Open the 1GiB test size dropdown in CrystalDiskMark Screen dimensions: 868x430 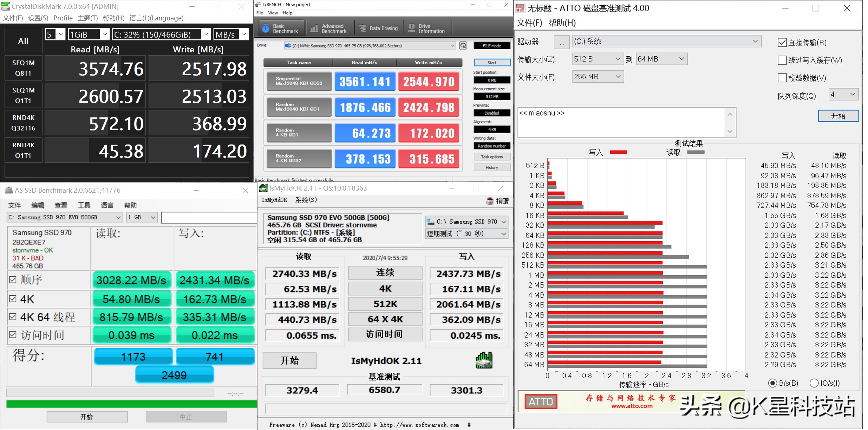coord(89,34)
